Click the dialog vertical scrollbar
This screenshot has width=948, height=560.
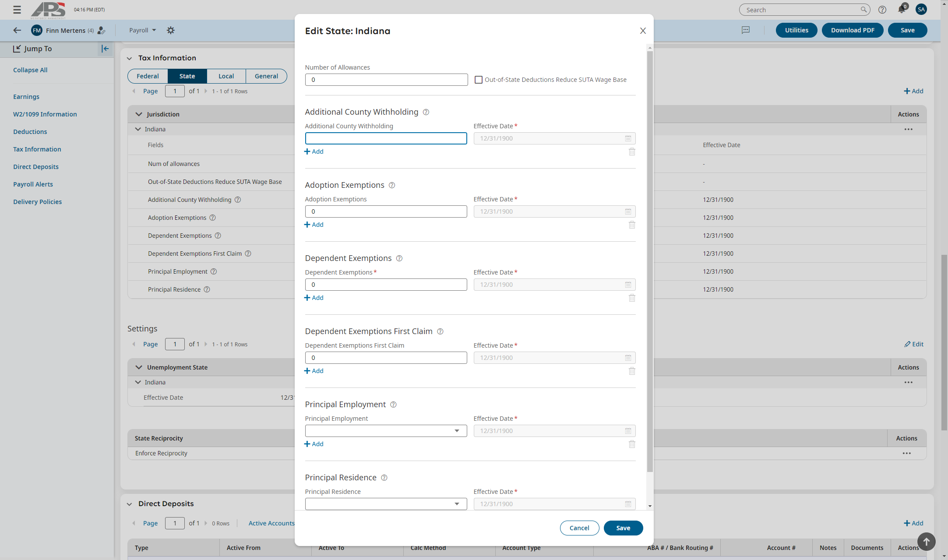[x=650, y=261]
